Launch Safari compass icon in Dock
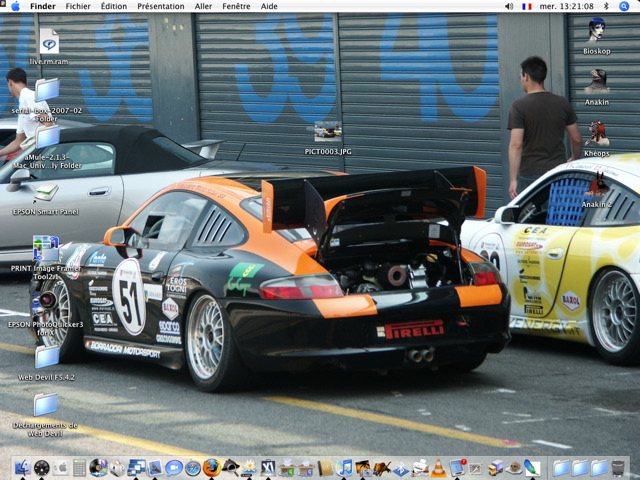Viewport: 640px width, 480px height. tap(193, 468)
